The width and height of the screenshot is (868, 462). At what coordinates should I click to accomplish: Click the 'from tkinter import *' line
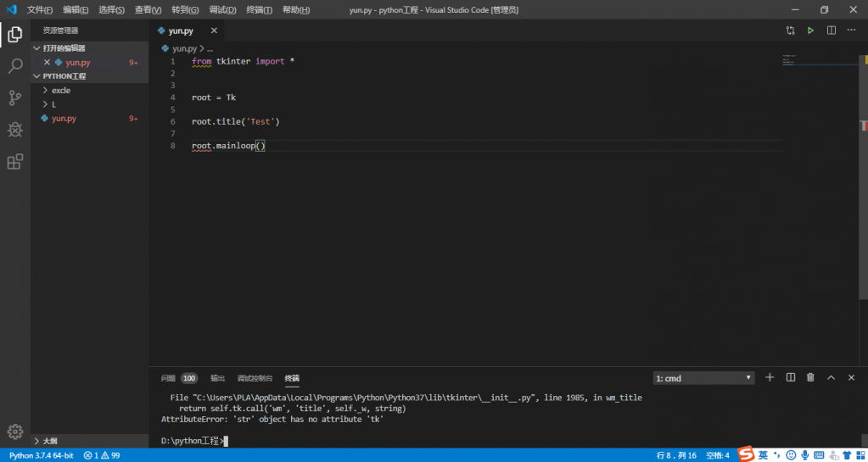click(x=243, y=61)
